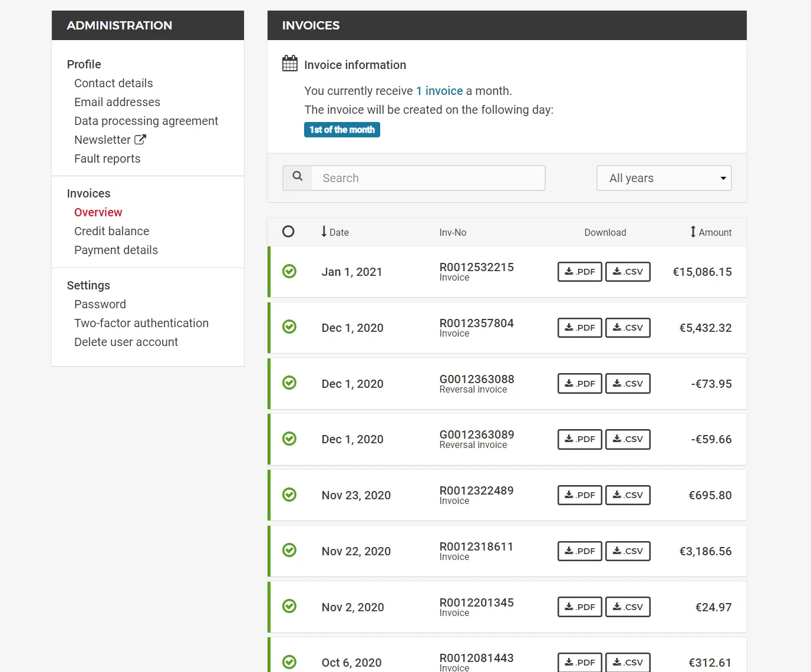Go to Fault reports
The height and width of the screenshot is (672, 811).
coord(107,159)
